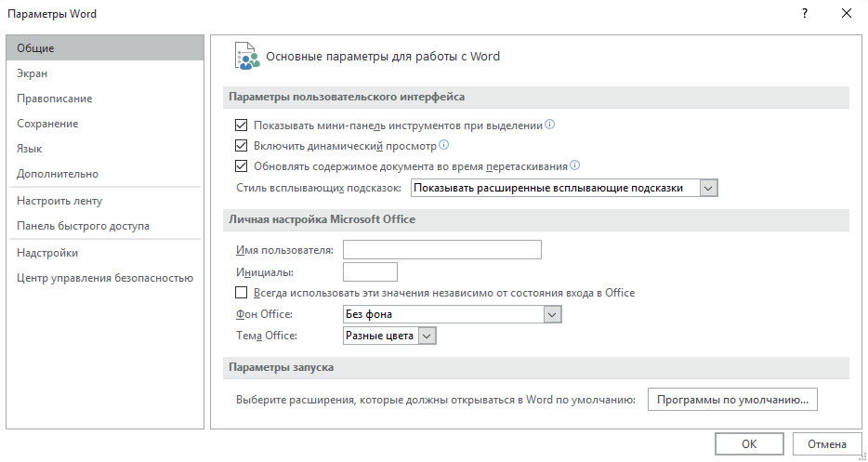Click the "Имя пользователя" text field
The width and height of the screenshot is (868, 462).
tap(442, 249)
